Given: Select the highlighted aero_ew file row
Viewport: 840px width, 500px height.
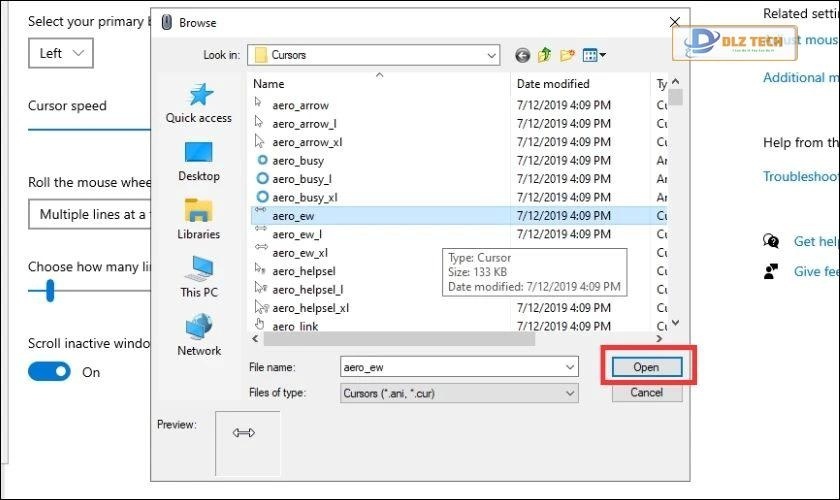Looking at the screenshot, I should pyautogui.click(x=460, y=216).
